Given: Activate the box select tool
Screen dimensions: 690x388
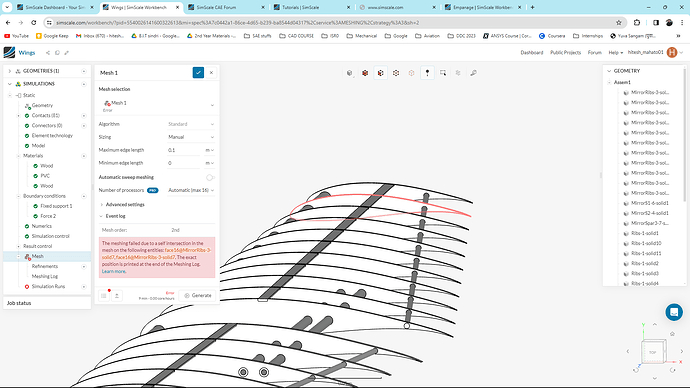Looking at the screenshot, I should click(443, 73).
